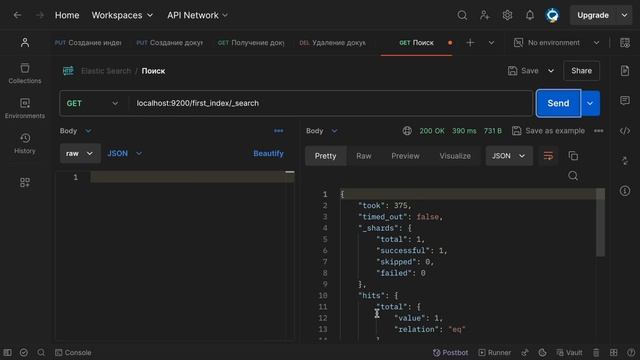Open Vault in status bar
Image resolution: width=640 pixels, height=360 pixels.
(x=569, y=352)
